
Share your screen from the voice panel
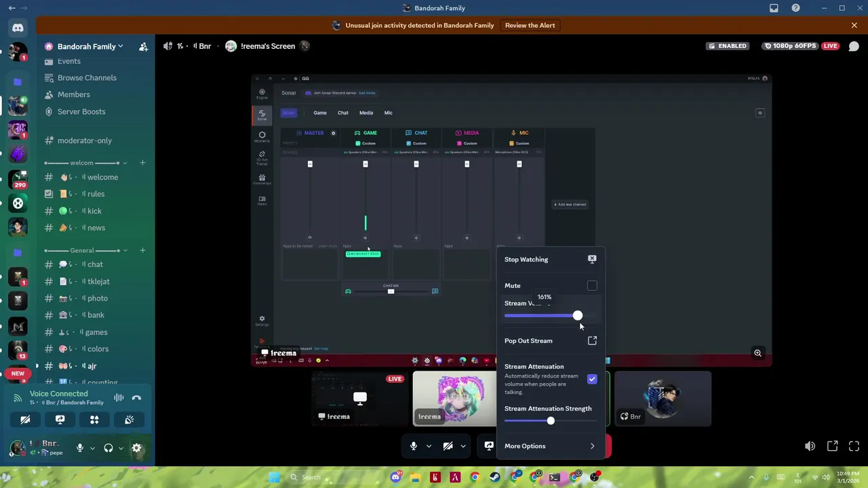coord(60,420)
